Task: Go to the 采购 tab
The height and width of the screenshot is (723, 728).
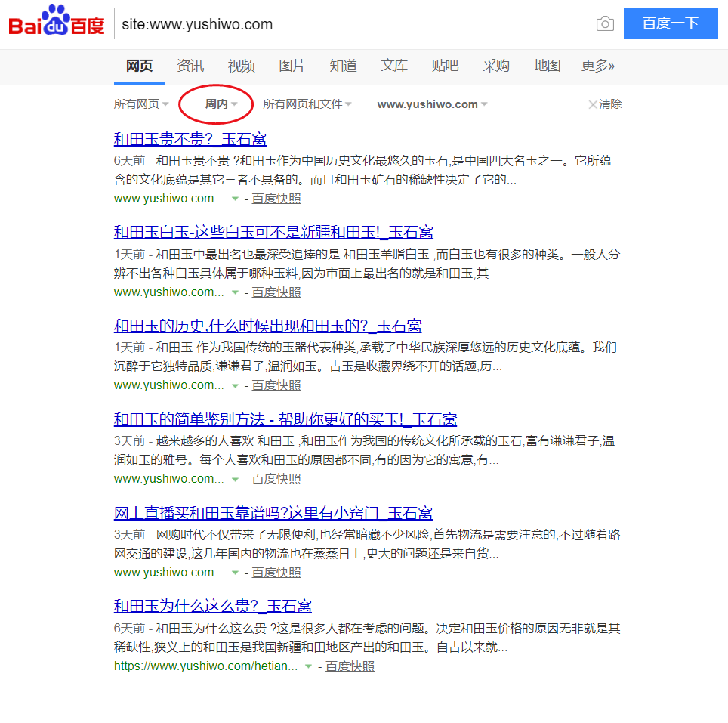Action: 496,66
